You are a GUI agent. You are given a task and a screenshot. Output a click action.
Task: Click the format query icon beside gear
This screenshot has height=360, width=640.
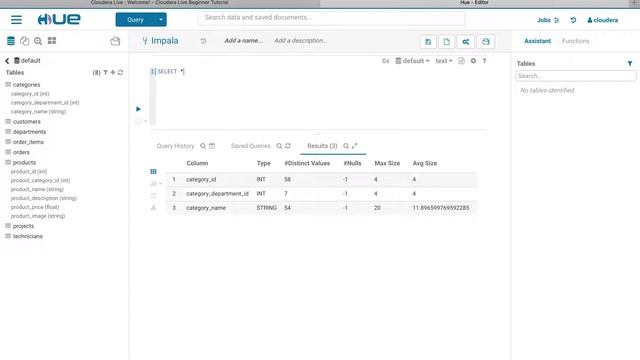[461, 61]
